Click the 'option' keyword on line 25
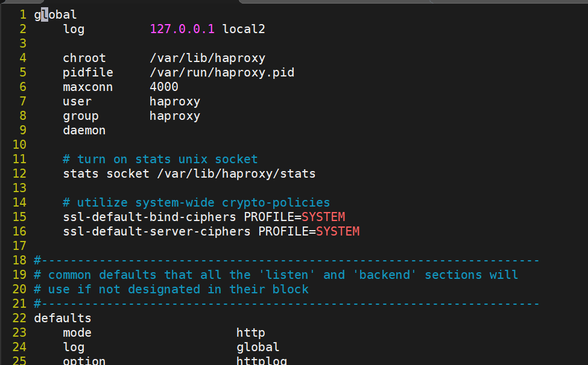Screen dimensions: 588x365 click(84, 361)
